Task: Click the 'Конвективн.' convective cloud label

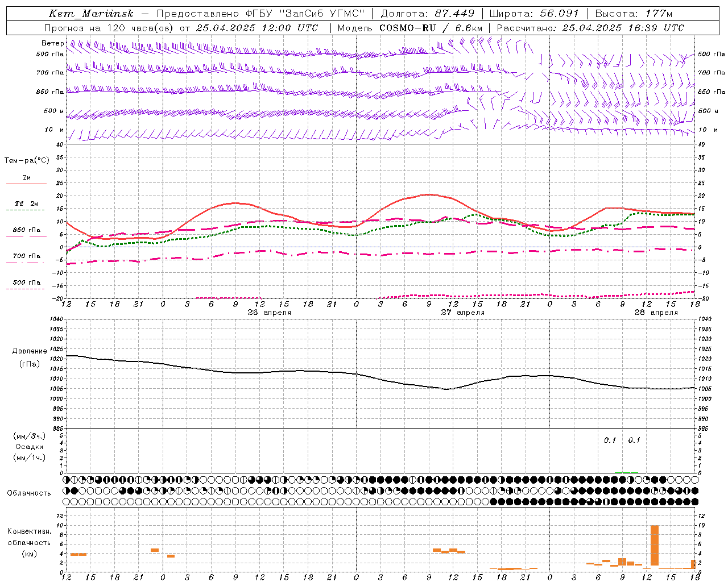Action: [29, 531]
